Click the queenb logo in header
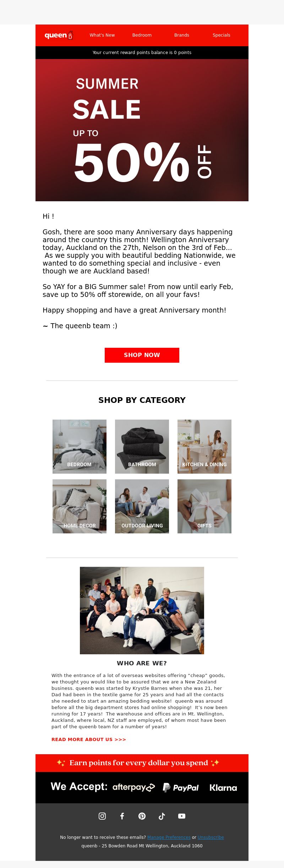Viewport: 284px width, 868px height. [59, 35]
